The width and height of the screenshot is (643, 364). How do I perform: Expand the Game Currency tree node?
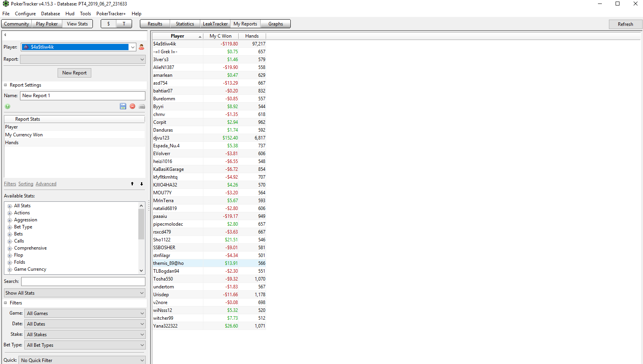click(x=10, y=270)
